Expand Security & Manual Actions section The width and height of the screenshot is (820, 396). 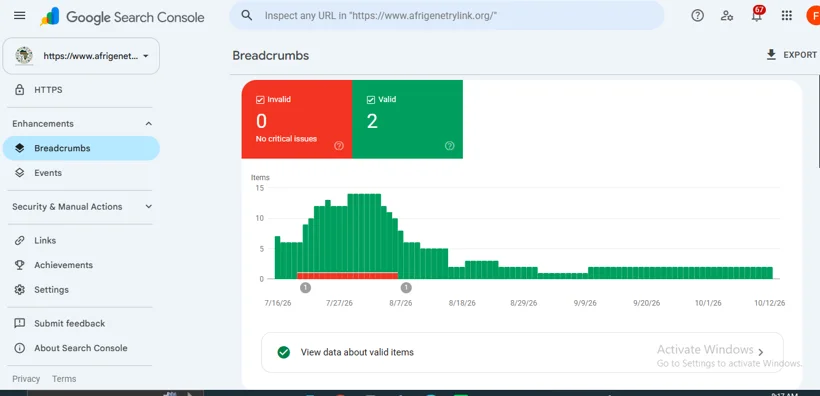tap(149, 207)
